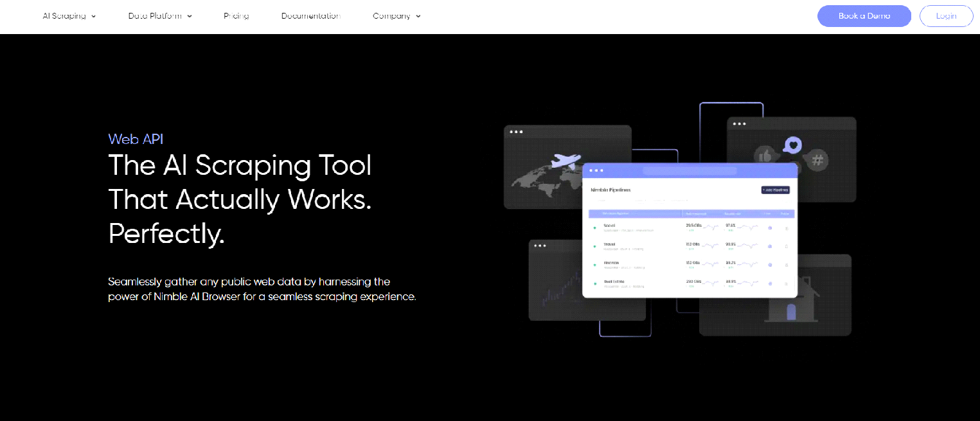The height and width of the screenshot is (421, 980).
Task: Expand the Data Platform menu
Action: coord(160,16)
